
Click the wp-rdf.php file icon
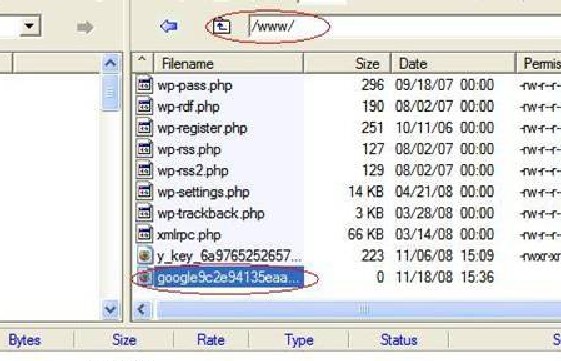click(x=144, y=106)
